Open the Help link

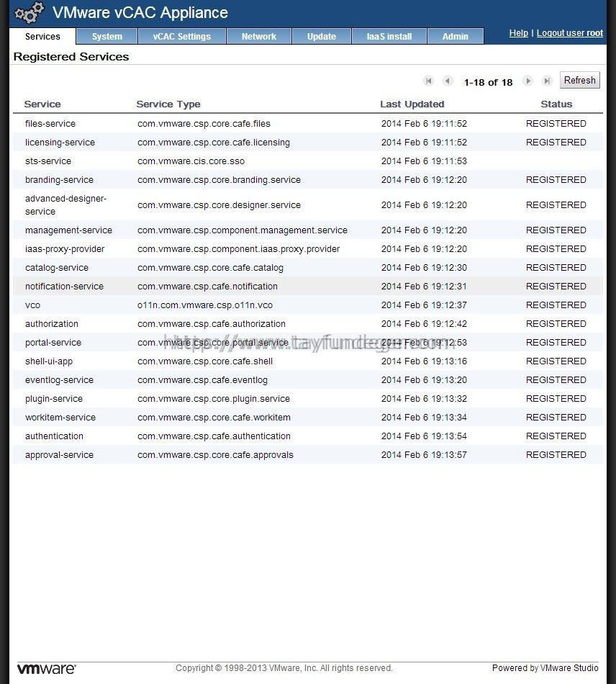pos(518,33)
